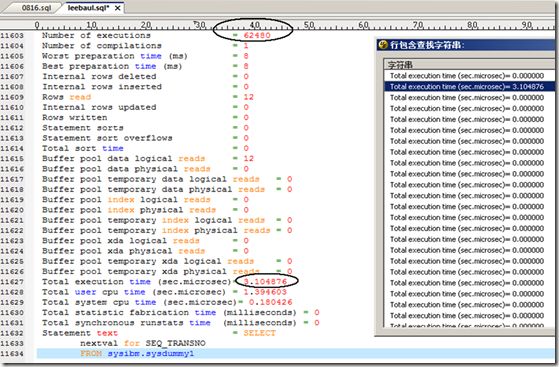This screenshot has width=559, height=367.
Task: Click the SELECT keyword value
Action: 259,333
